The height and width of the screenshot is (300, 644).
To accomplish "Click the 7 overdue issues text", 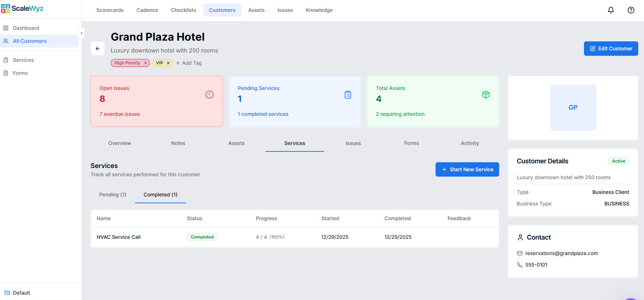I will [120, 114].
